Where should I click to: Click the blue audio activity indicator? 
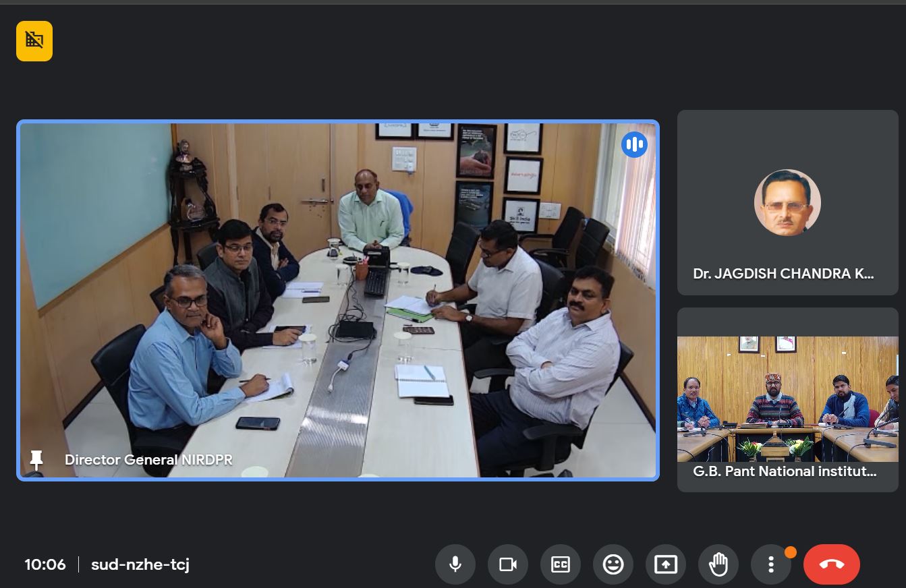tap(634, 144)
